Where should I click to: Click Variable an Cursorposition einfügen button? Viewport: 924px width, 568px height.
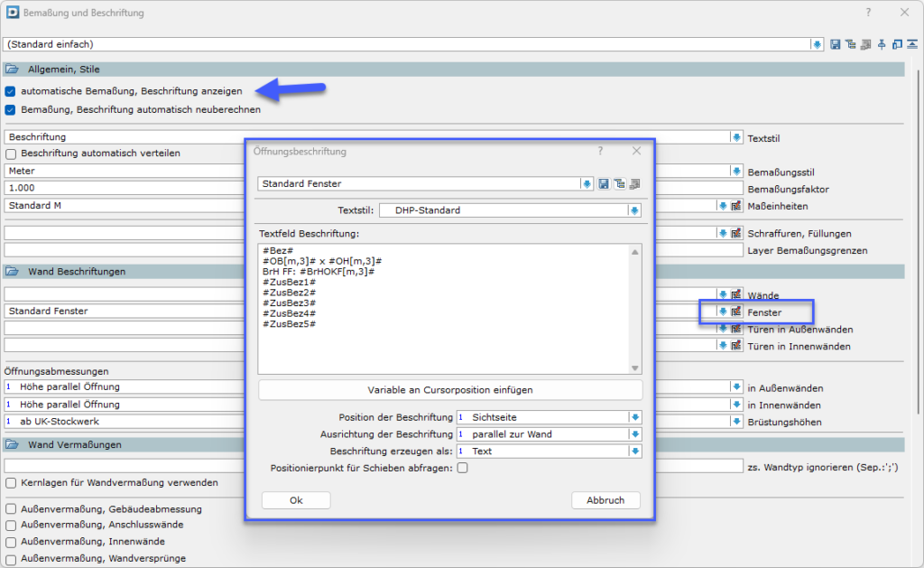(450, 390)
